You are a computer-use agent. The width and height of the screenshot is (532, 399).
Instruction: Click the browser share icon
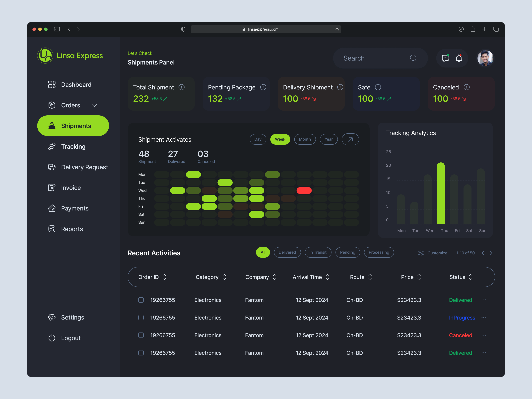pos(473,29)
